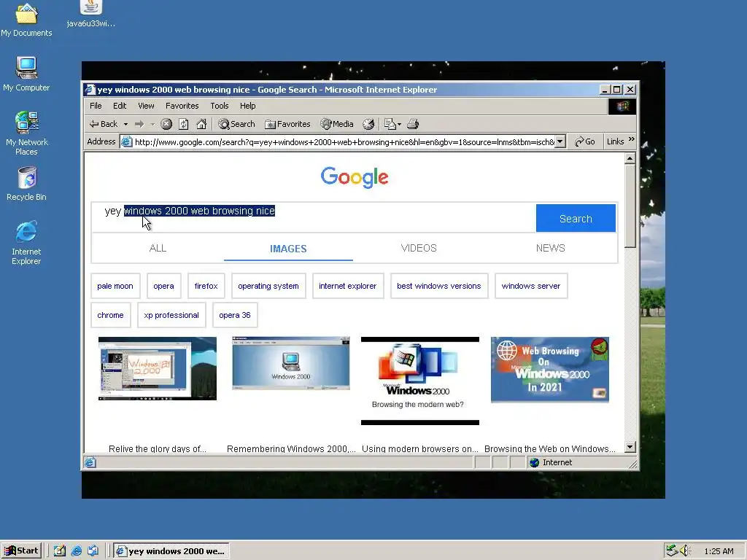Open the View menu
The image size is (747, 560).
pos(146,106)
